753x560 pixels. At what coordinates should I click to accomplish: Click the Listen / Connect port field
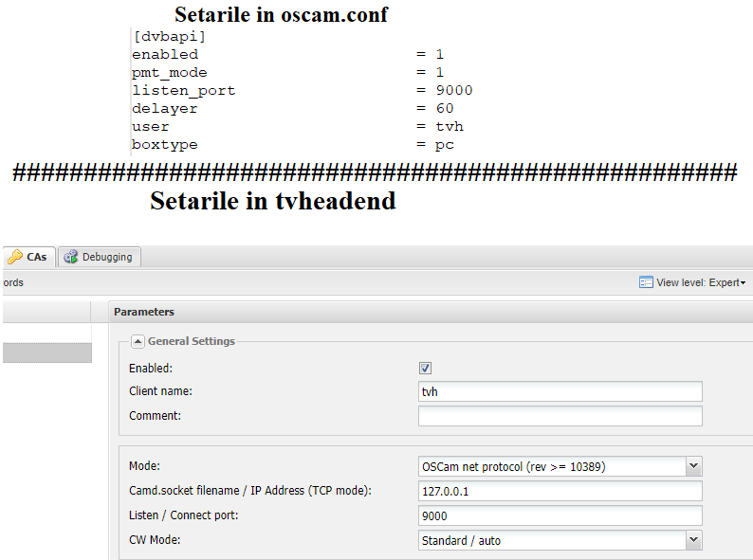point(560,515)
